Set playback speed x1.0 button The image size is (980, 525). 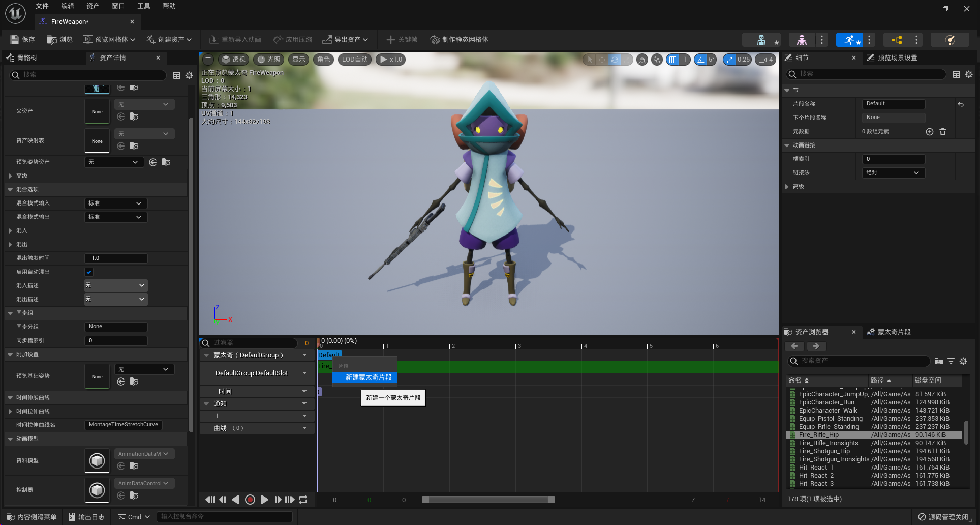pyautogui.click(x=391, y=60)
